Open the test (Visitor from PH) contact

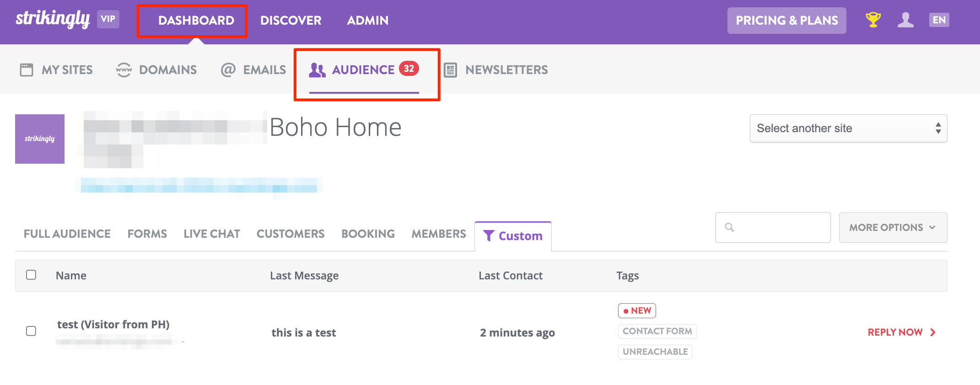113,325
